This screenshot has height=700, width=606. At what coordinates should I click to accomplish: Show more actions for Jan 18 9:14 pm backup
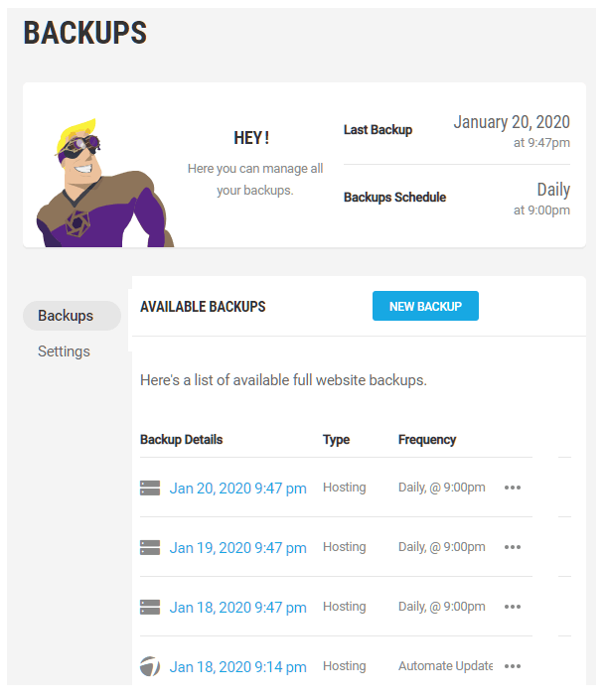click(513, 666)
